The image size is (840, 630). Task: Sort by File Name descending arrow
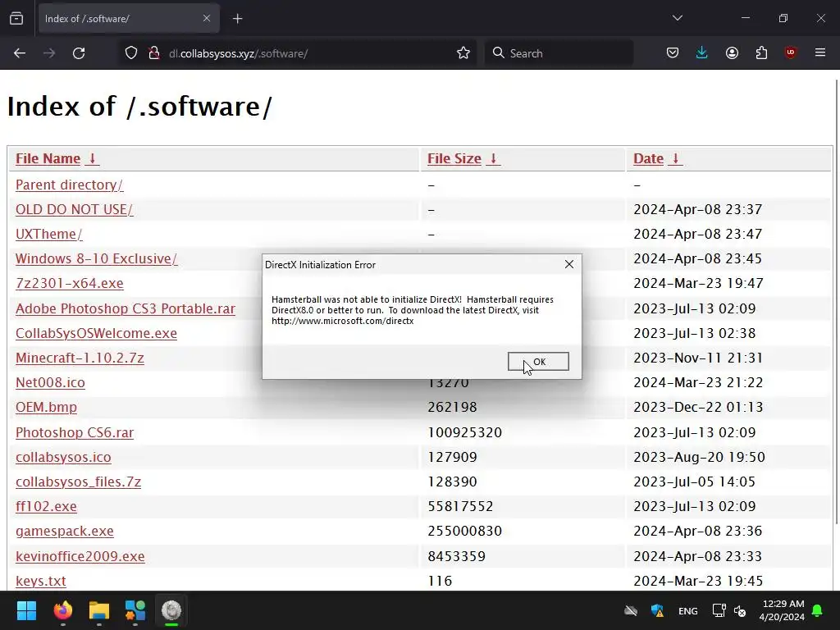pyautogui.click(x=92, y=158)
